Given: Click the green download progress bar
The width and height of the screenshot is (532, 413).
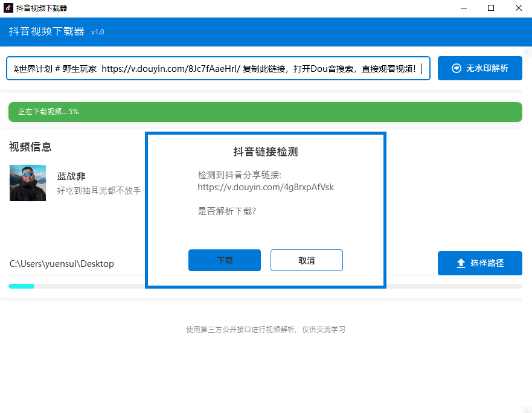Looking at the screenshot, I should [x=266, y=112].
